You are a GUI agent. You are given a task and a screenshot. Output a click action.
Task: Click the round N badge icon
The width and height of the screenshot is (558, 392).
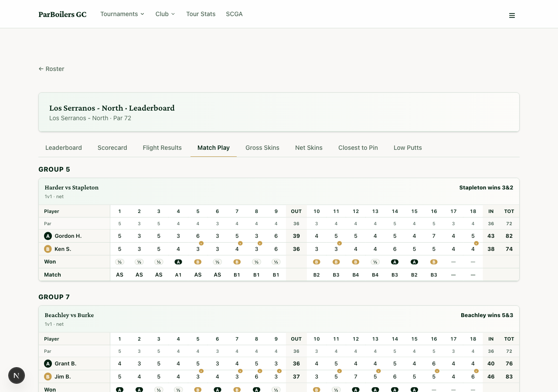17,375
